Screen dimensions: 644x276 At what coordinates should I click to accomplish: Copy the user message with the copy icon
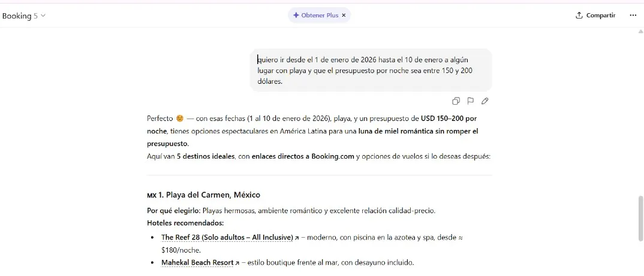pos(456,101)
